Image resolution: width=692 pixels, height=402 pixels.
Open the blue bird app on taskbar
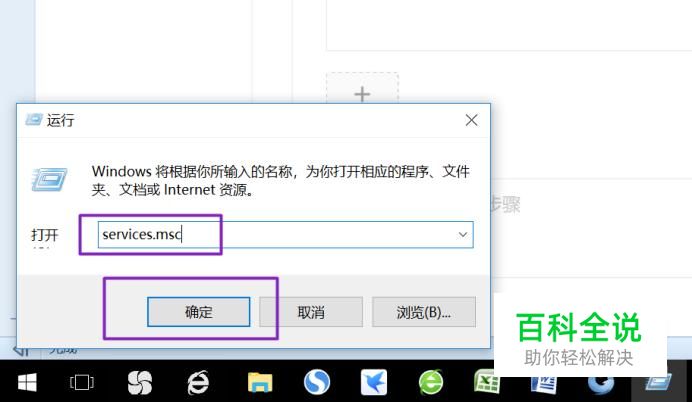[374, 382]
